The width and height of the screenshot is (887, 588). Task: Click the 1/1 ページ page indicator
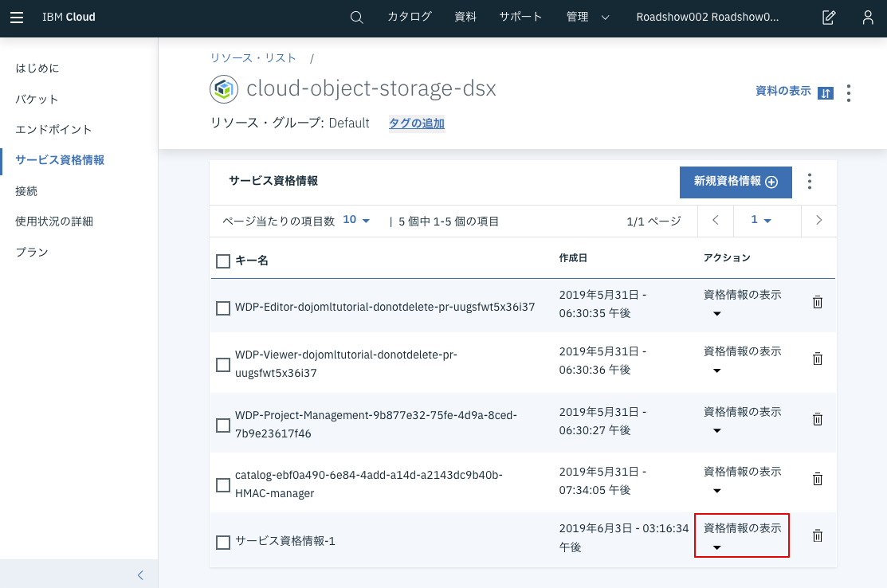click(653, 221)
